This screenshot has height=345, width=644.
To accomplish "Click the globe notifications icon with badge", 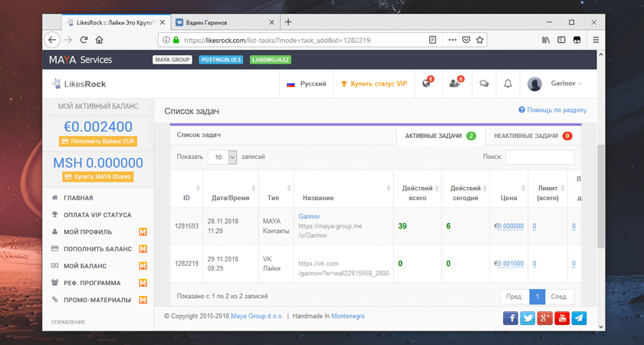I will pos(427,84).
